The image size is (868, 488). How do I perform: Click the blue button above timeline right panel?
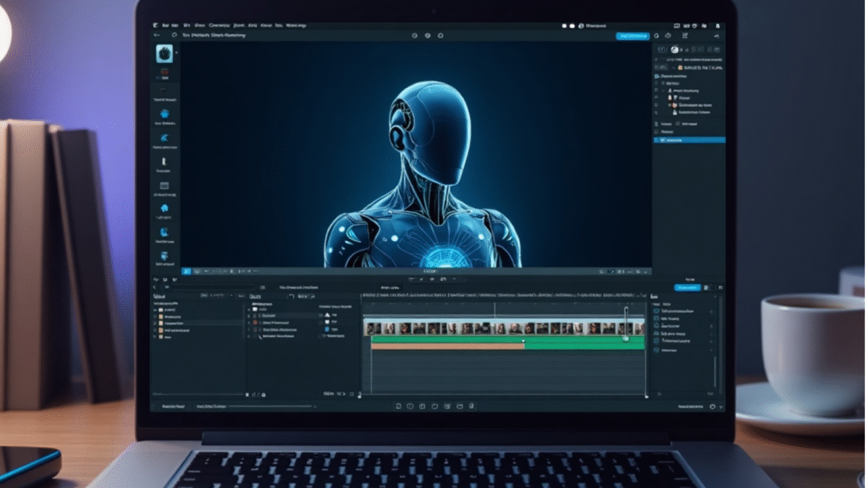click(x=686, y=288)
